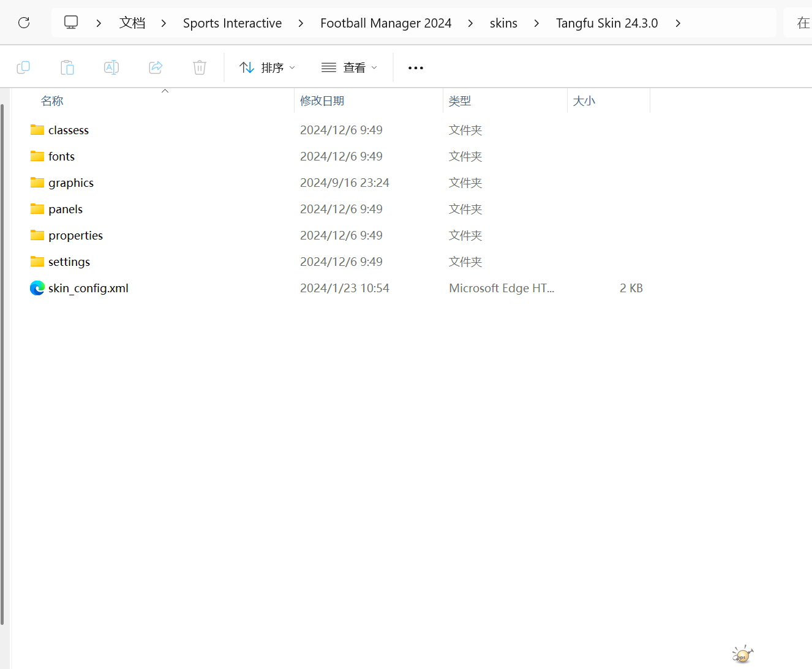Click the Copy toolbar icon
The height and width of the screenshot is (669, 812).
pos(23,67)
